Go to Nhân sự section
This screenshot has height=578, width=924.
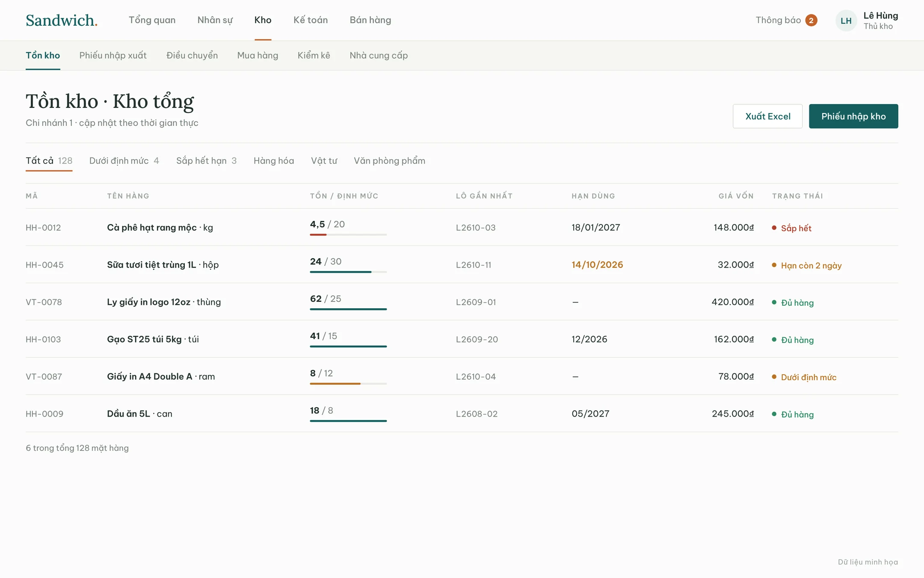(x=215, y=20)
